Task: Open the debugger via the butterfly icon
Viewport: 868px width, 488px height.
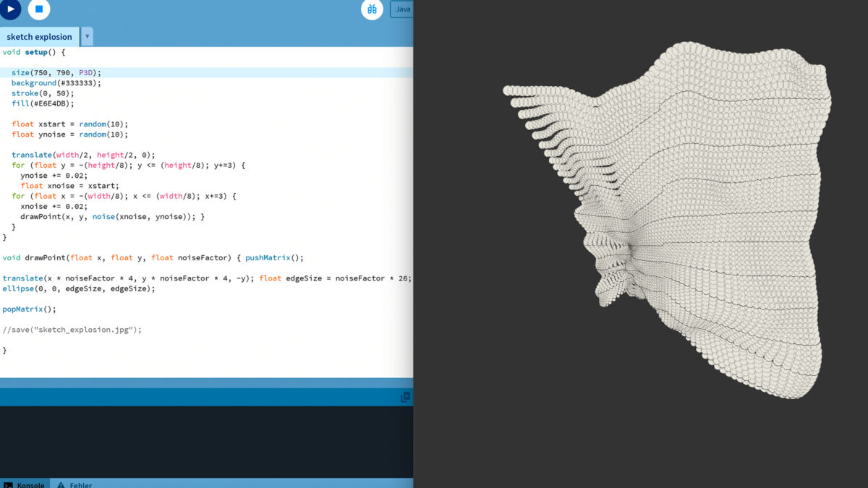Action: [371, 9]
